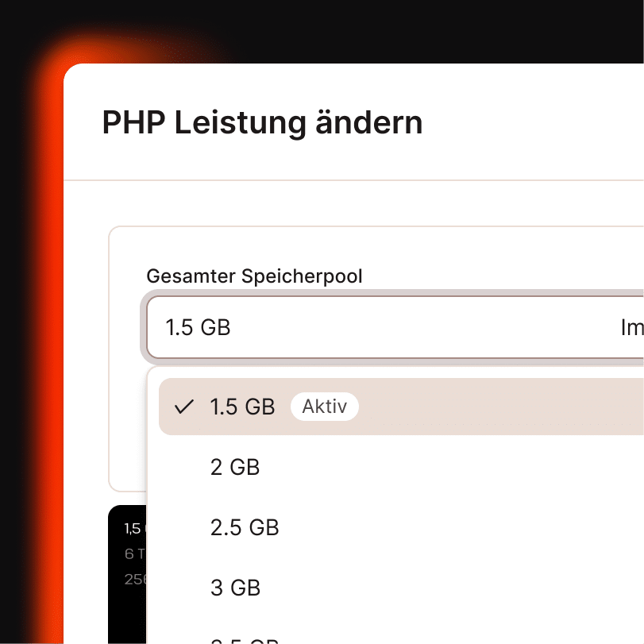The height and width of the screenshot is (644, 644).
Task: Click the text starting with Im in the field
Action: [631, 327]
